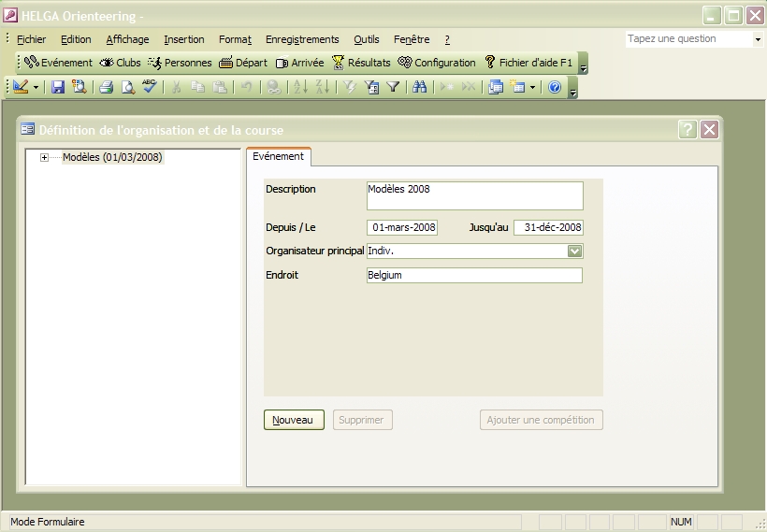This screenshot has height=532, width=767.
Task: Click the HELGA Orienteering app key icon
Action: pos(10,15)
